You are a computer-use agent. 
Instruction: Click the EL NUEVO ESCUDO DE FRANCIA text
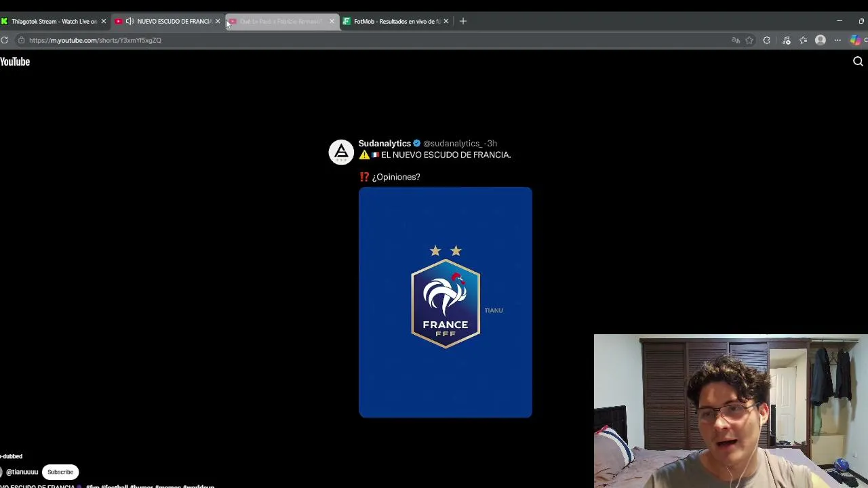[x=446, y=155]
